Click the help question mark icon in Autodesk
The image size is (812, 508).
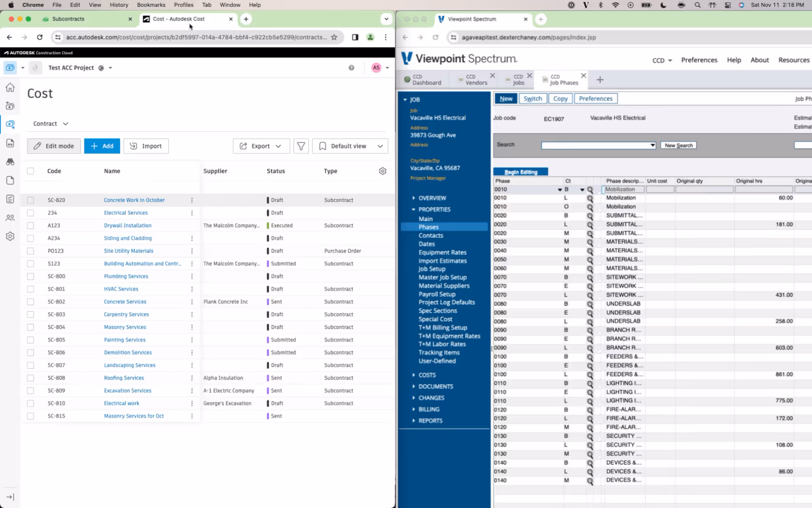[x=351, y=68]
